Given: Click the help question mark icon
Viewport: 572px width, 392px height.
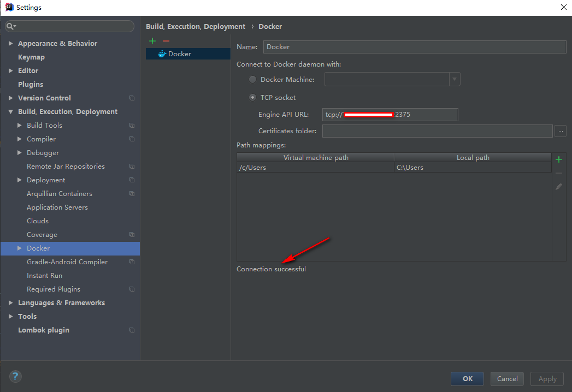Looking at the screenshot, I should coord(15,376).
